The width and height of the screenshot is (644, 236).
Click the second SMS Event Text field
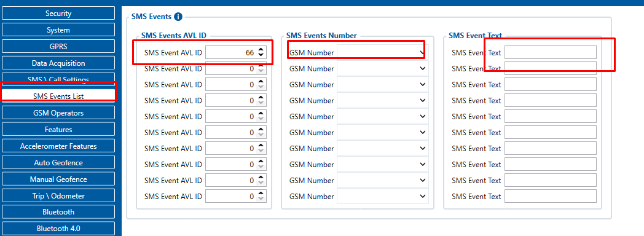pyautogui.click(x=551, y=69)
